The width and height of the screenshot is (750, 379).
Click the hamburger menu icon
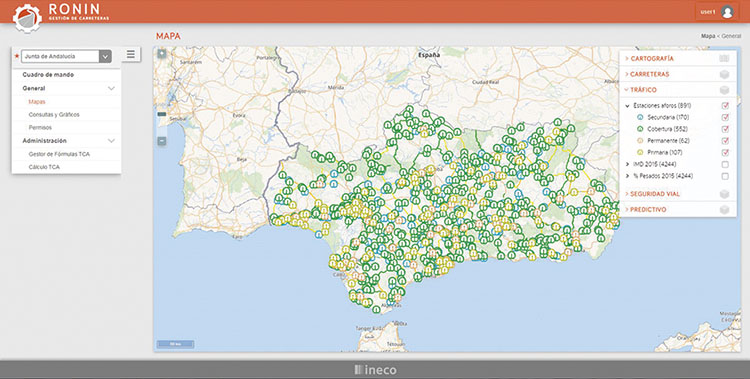(131, 54)
